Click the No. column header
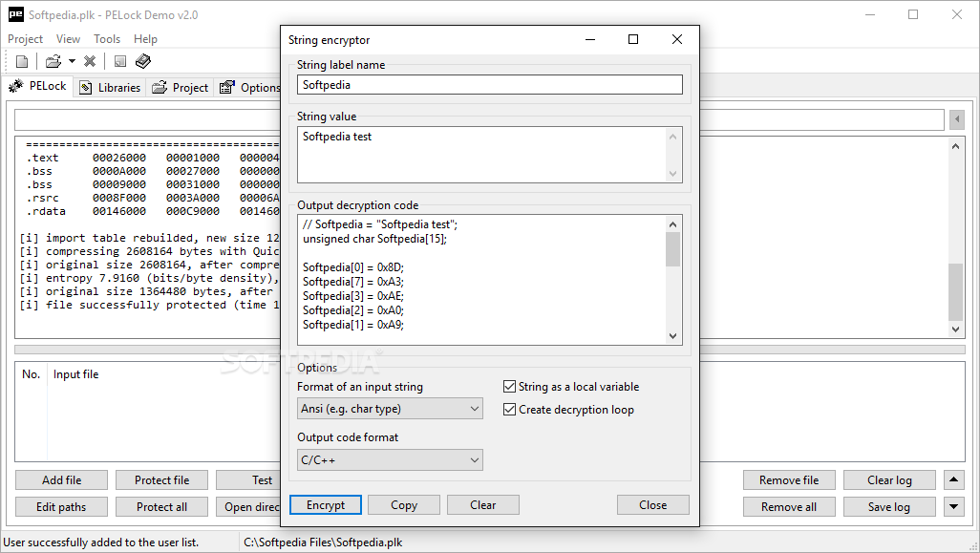Viewport: 980px width, 553px height. pos(32,374)
